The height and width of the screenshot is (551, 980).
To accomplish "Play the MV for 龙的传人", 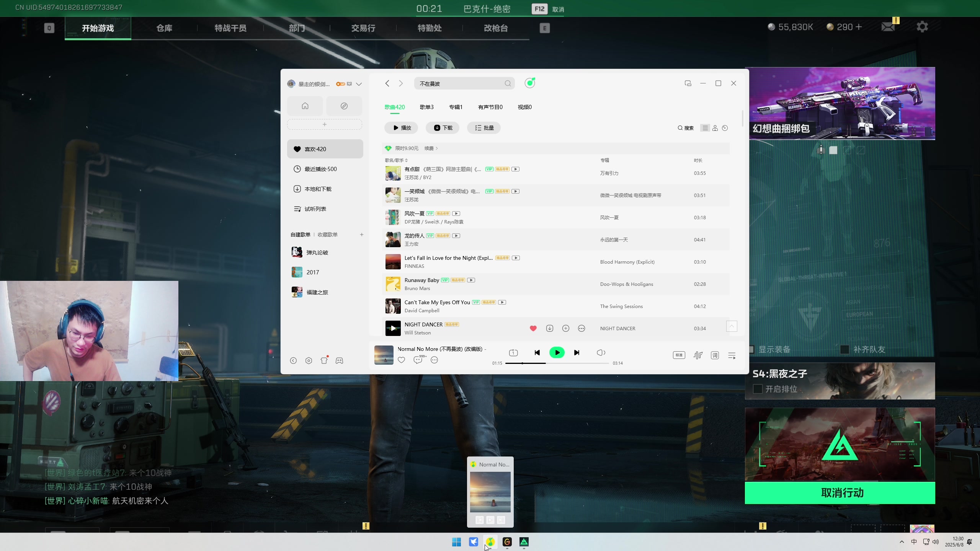I will tap(456, 236).
